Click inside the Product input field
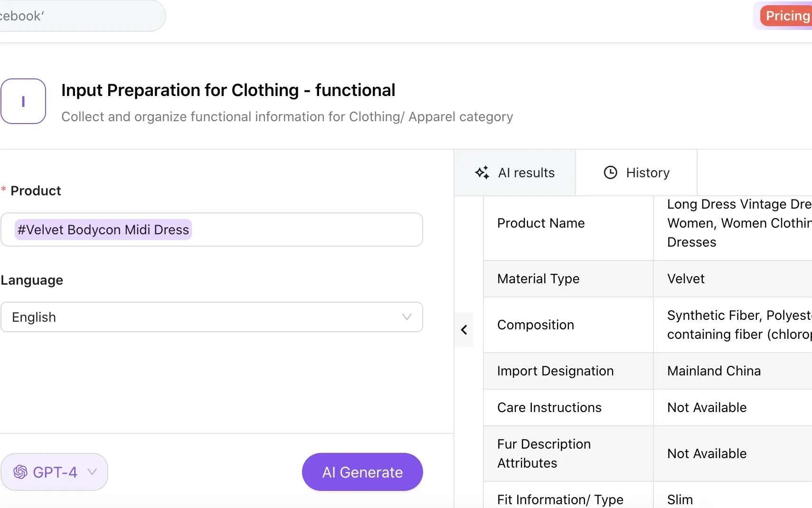Viewport: 812px width, 508px height. (x=285, y=230)
